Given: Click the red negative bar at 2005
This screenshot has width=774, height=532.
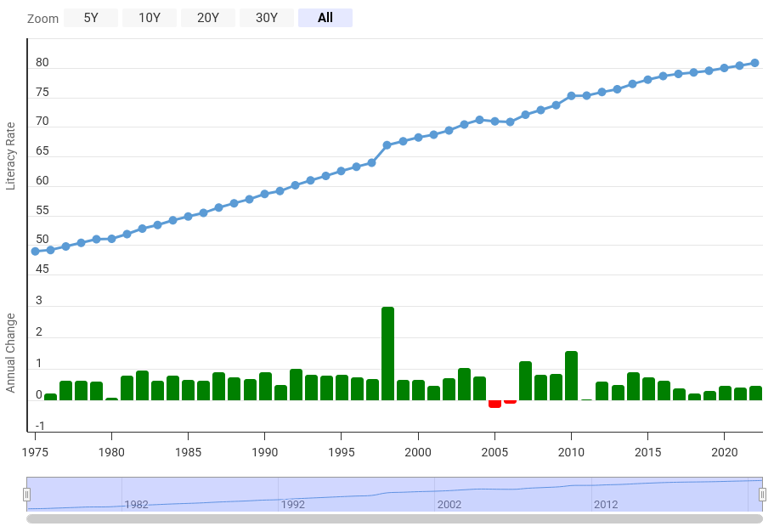Looking at the screenshot, I should tap(494, 404).
